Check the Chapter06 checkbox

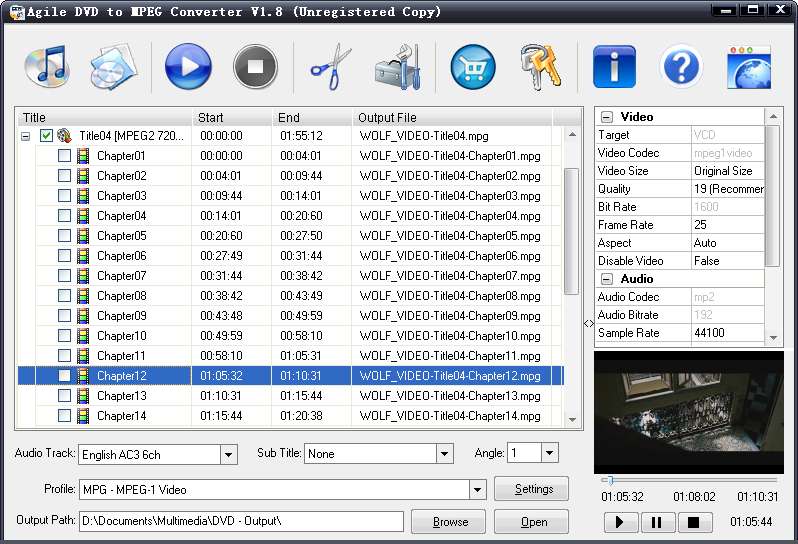(64, 255)
